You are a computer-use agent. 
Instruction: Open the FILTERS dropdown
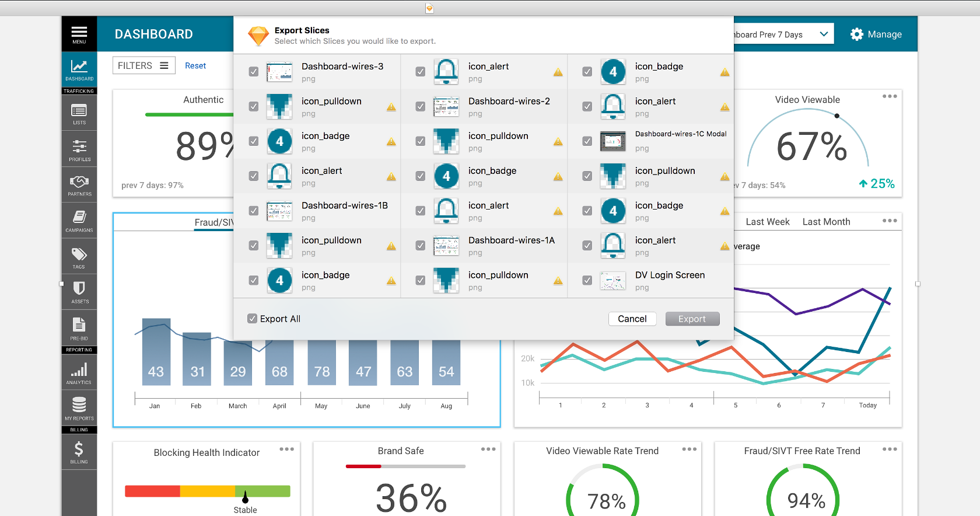(x=143, y=66)
